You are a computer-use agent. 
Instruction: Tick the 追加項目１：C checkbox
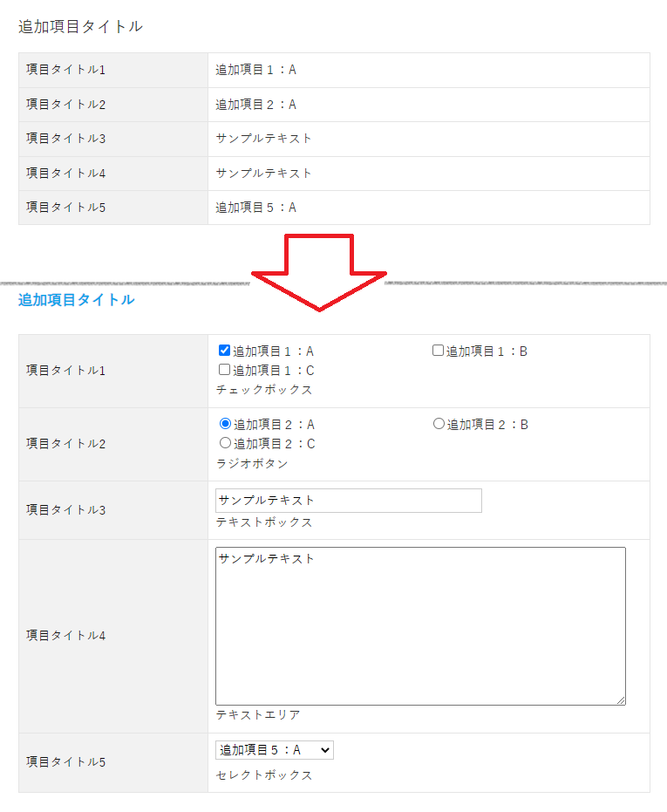225,370
